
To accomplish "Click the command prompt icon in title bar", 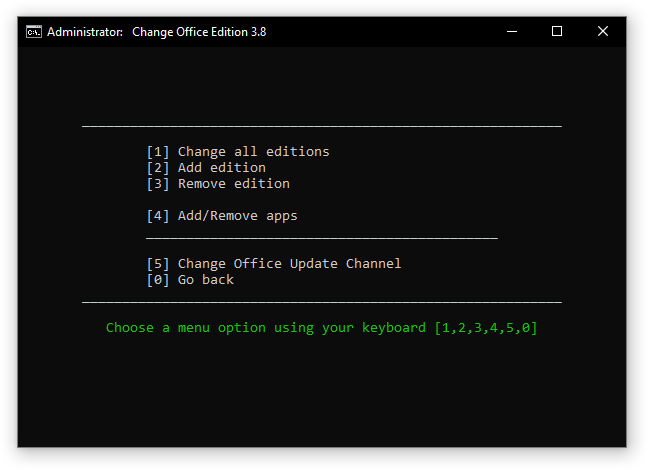I will [33, 31].
